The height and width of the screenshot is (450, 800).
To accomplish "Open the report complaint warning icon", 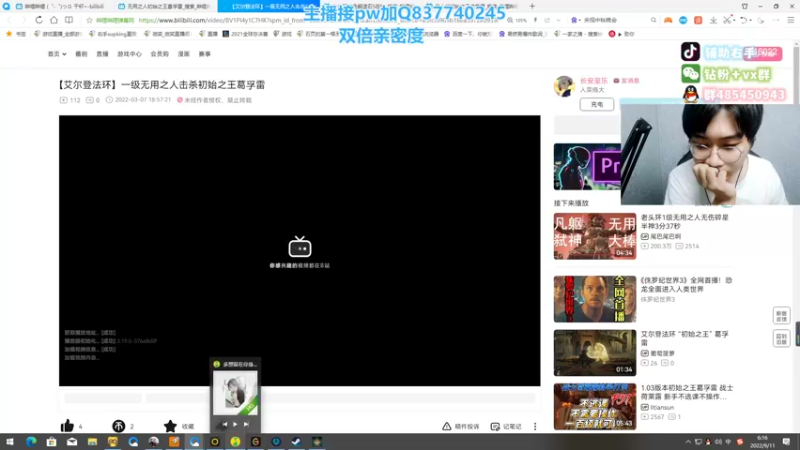I will tap(446, 426).
